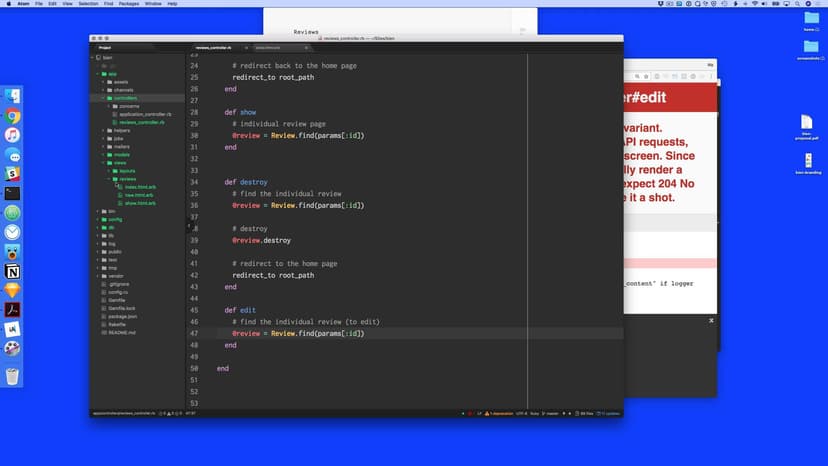The height and width of the screenshot is (466, 828).
Task: Launch the Notion app in dock
Action: pyautogui.click(x=13, y=271)
